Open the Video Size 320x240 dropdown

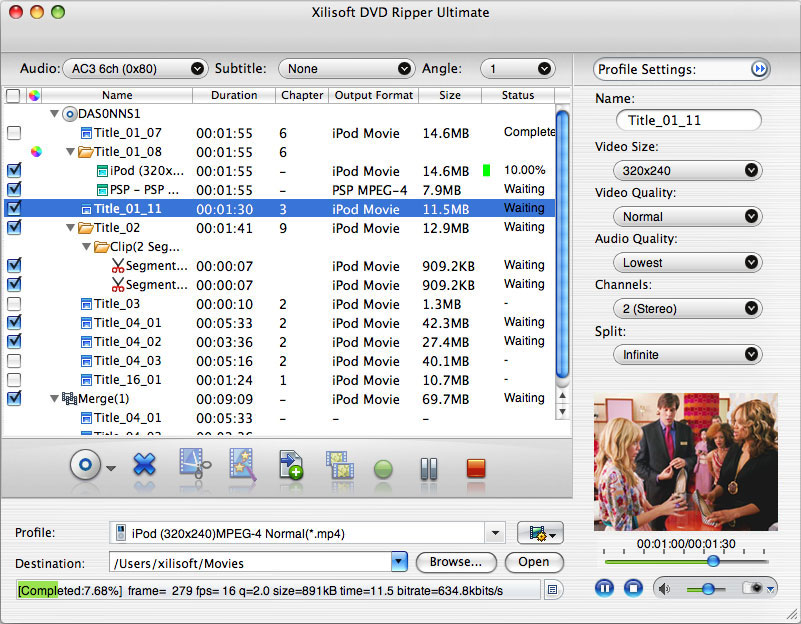(x=686, y=171)
